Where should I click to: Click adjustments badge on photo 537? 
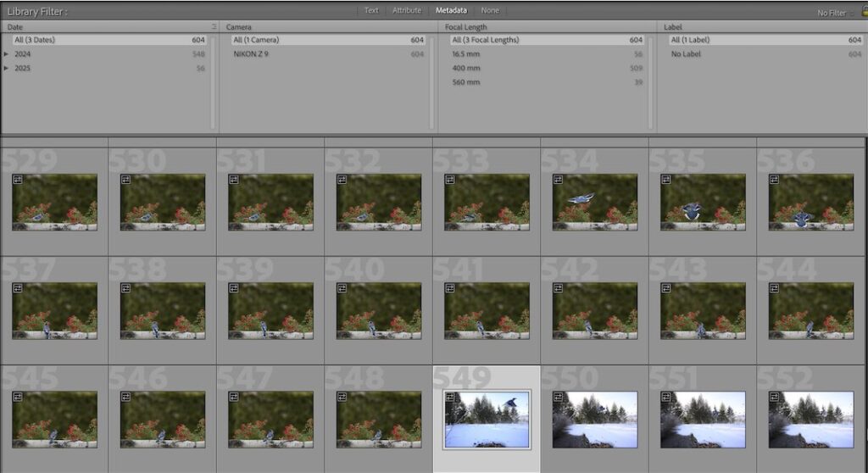tap(18, 288)
